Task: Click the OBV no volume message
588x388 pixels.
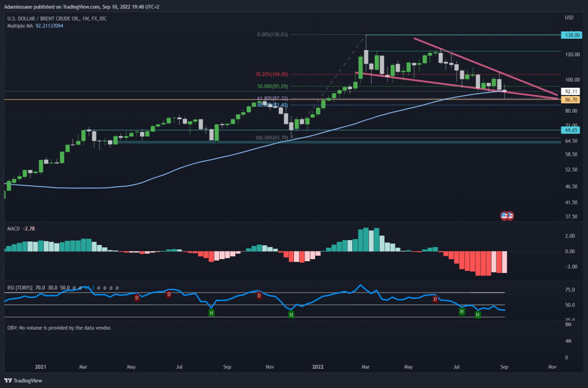Action: (x=59, y=327)
